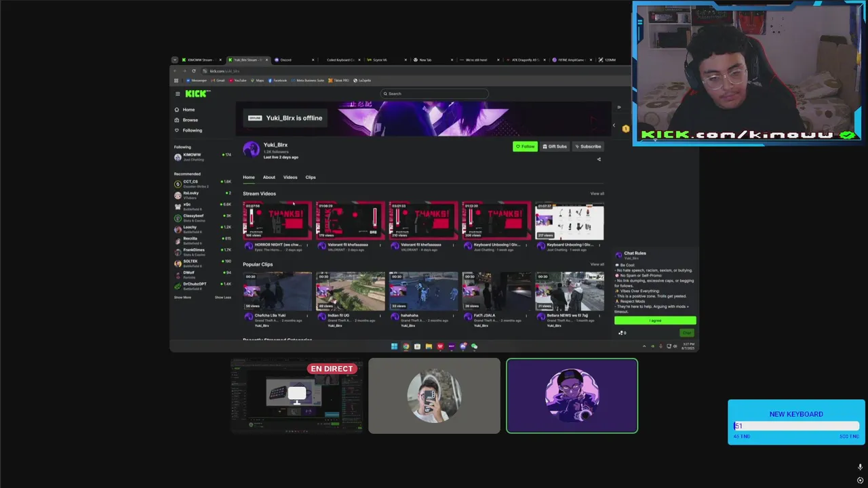The height and width of the screenshot is (488, 868).
Task: Open xQc recommended channel
Action: [202, 206]
